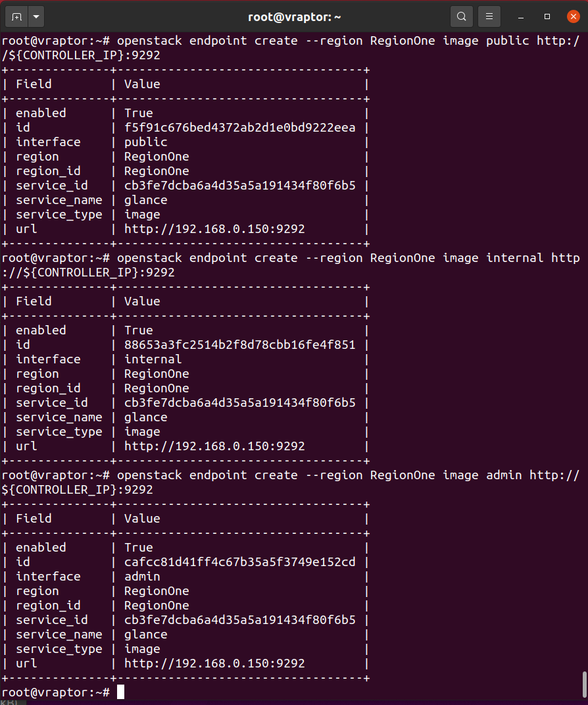Click the 'admin' interface value
Image resolution: width=588 pixels, height=705 pixels.
click(x=142, y=577)
